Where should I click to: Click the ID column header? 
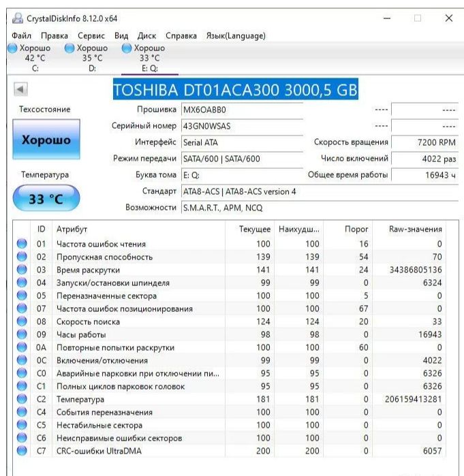click(x=42, y=229)
